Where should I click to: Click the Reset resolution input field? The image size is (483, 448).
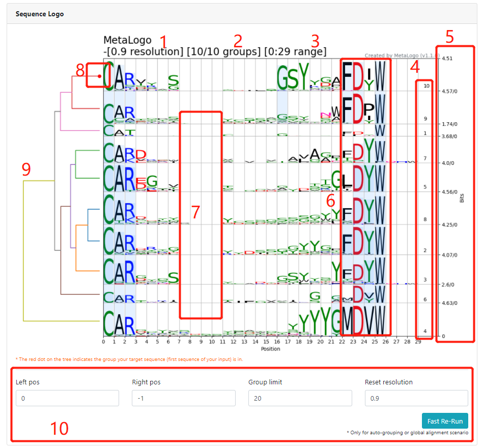click(x=416, y=398)
